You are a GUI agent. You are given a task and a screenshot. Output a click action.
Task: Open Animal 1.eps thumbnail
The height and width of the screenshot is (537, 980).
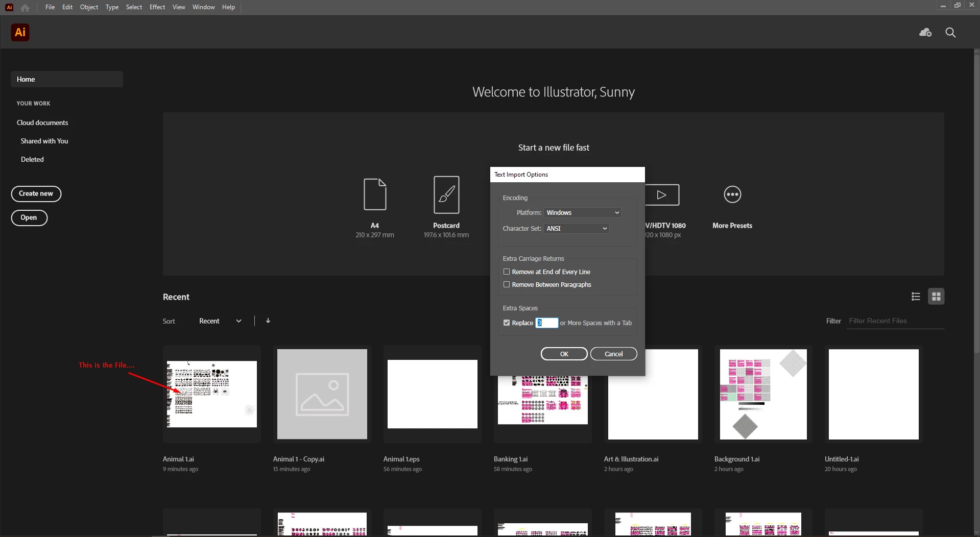[x=433, y=394]
